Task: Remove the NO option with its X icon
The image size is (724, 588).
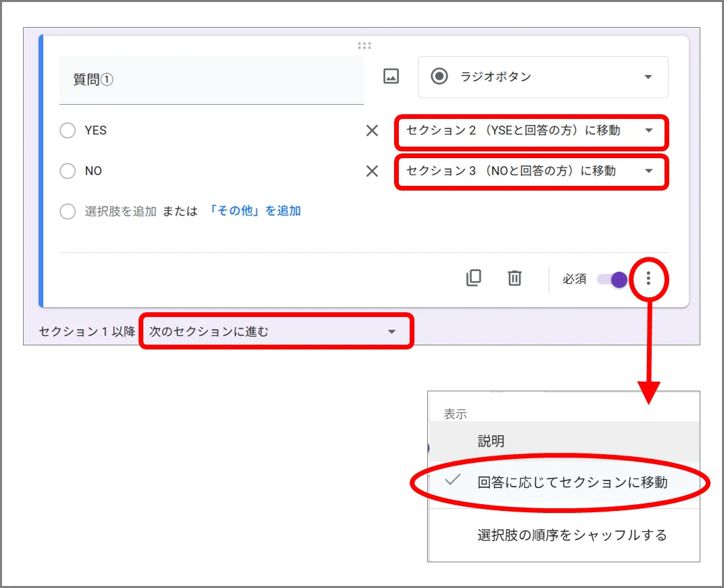Action: pos(372,172)
